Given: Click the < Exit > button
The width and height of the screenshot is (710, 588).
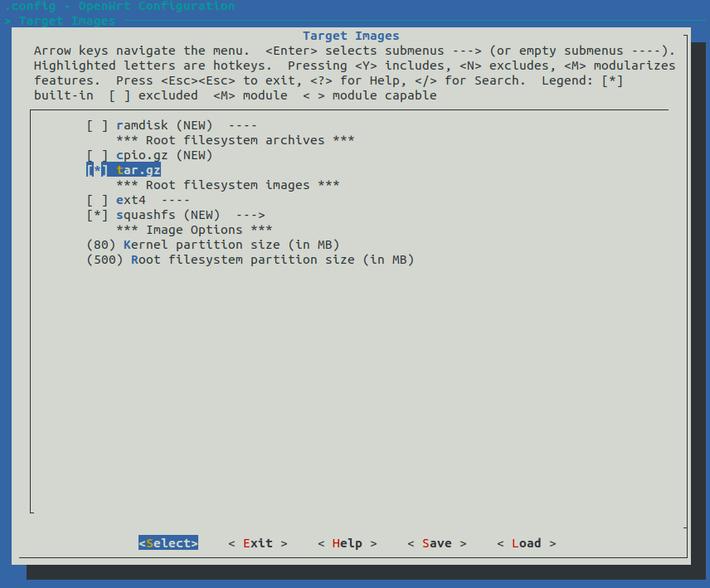Looking at the screenshot, I should pos(258,543).
